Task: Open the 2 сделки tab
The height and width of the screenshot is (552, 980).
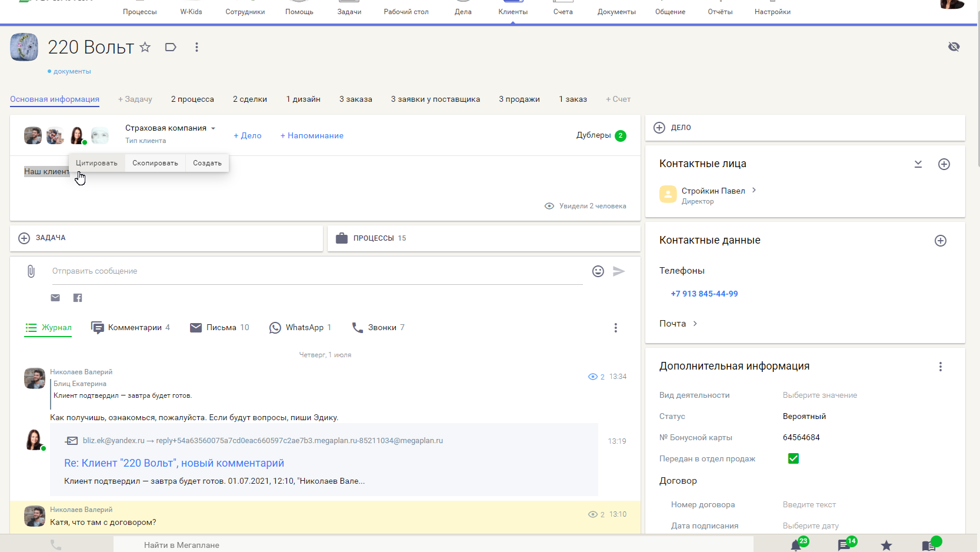Action: click(250, 99)
